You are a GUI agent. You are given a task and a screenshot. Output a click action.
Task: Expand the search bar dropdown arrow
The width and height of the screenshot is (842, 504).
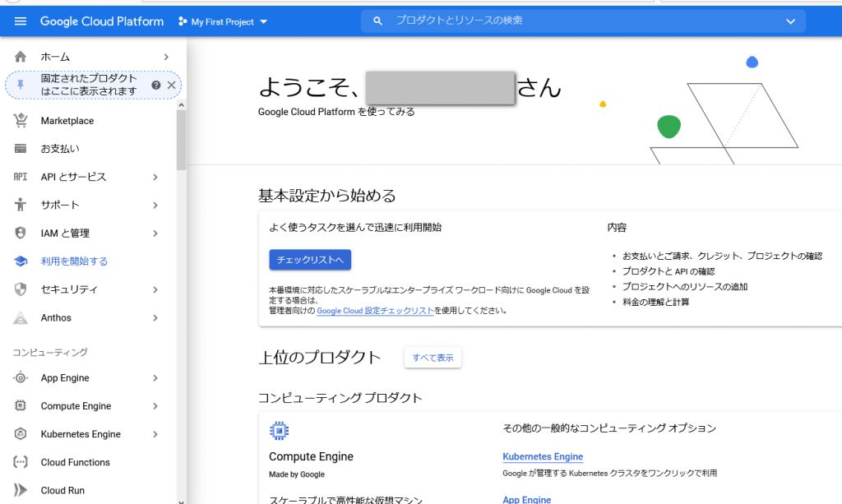tap(790, 21)
